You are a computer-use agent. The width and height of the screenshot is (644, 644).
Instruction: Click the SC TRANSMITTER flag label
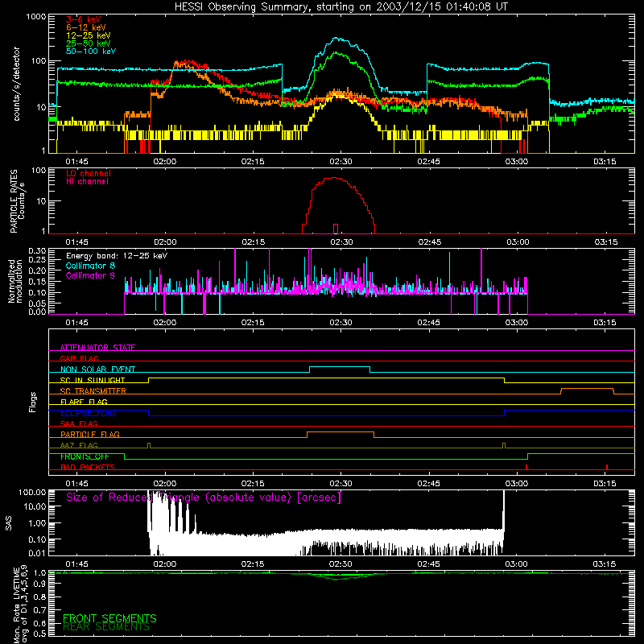pos(93,391)
